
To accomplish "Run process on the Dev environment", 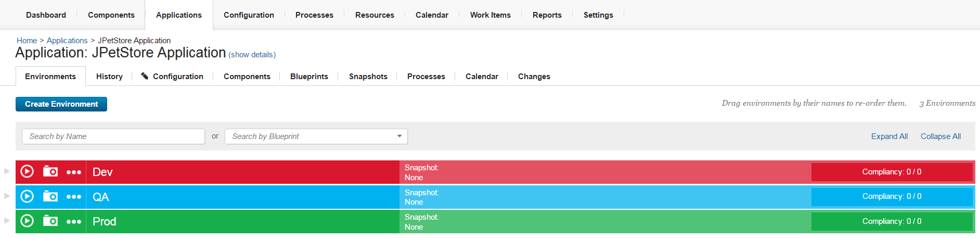I will (x=27, y=171).
